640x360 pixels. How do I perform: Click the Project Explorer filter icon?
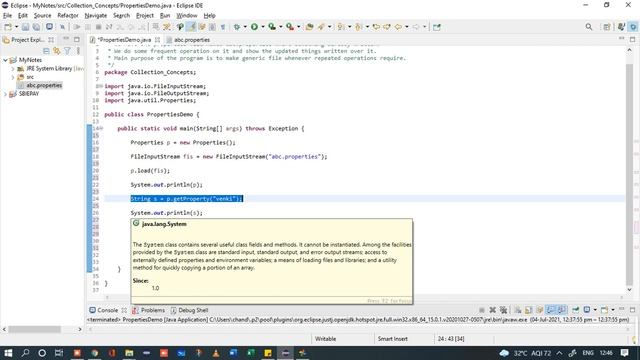[x=67, y=51]
